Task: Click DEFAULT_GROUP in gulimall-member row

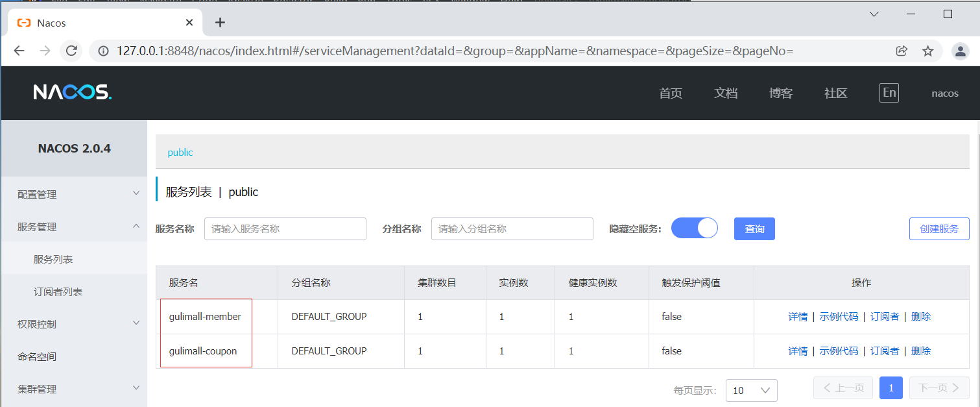Action: point(329,317)
